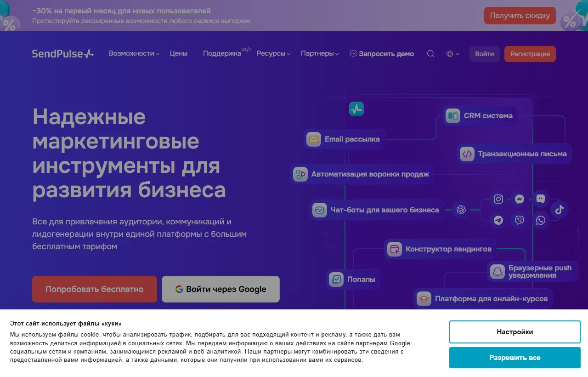
Task: Click Разрешить все cookies button
Action: [515, 358]
